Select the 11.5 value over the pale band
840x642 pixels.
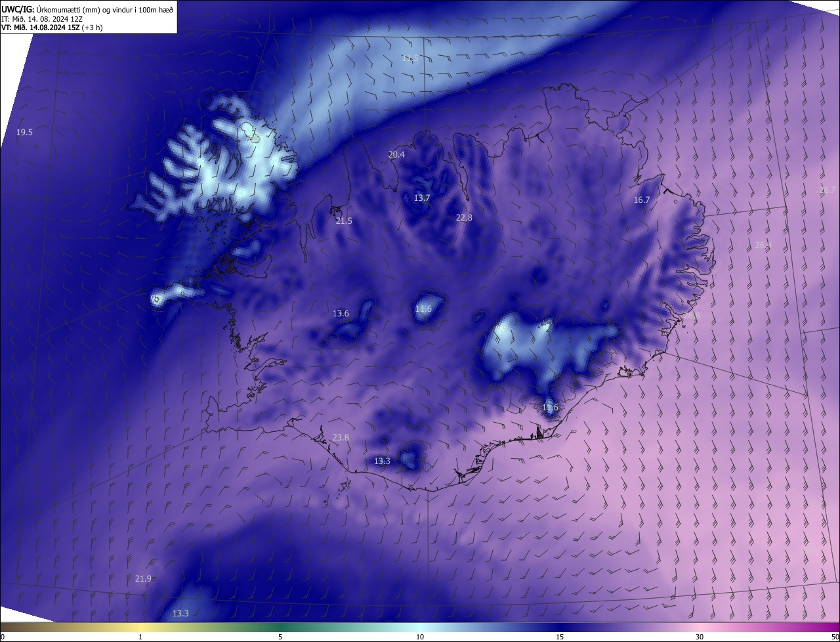click(x=410, y=58)
